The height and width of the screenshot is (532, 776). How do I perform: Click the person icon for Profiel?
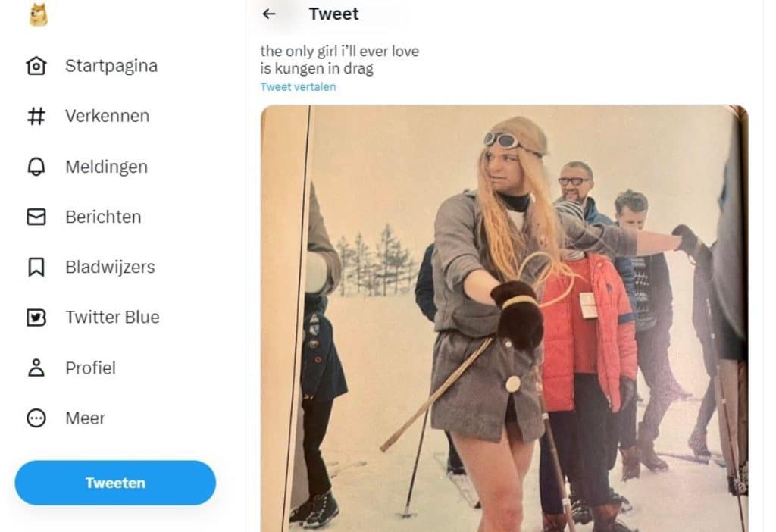point(36,368)
